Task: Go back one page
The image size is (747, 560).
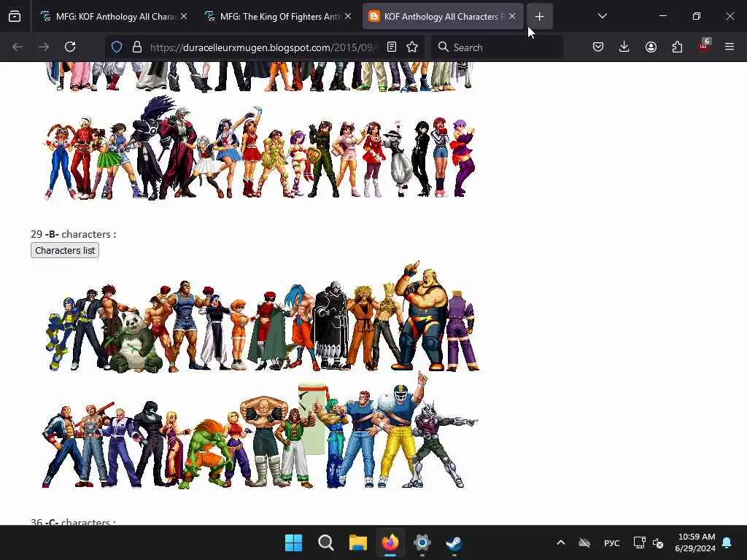Action: click(x=18, y=47)
